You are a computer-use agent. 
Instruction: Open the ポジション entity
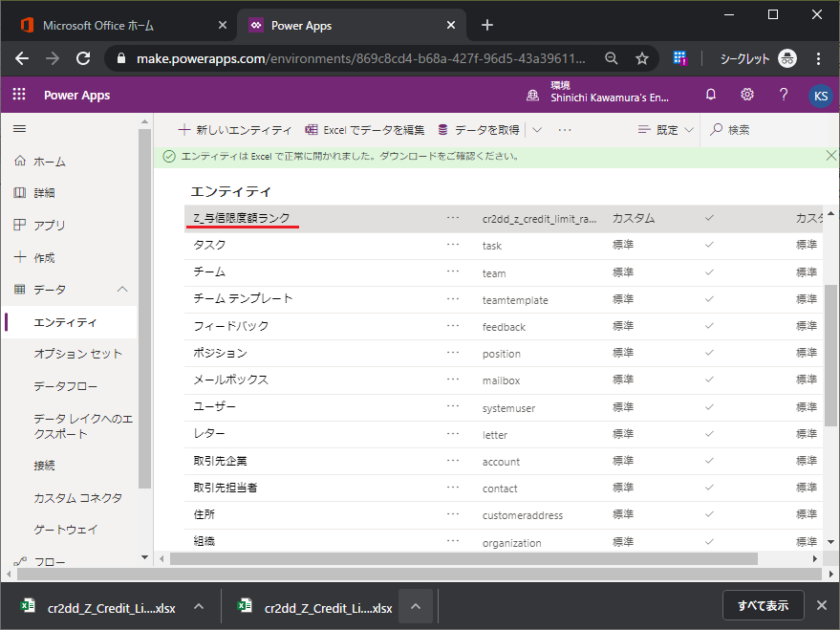(220, 353)
